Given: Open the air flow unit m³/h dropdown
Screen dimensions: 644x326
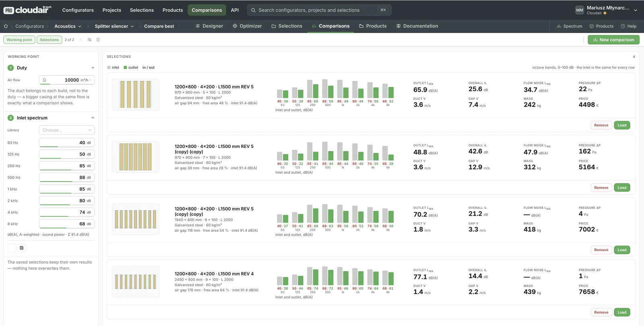Looking at the screenshot, I should (87, 80).
